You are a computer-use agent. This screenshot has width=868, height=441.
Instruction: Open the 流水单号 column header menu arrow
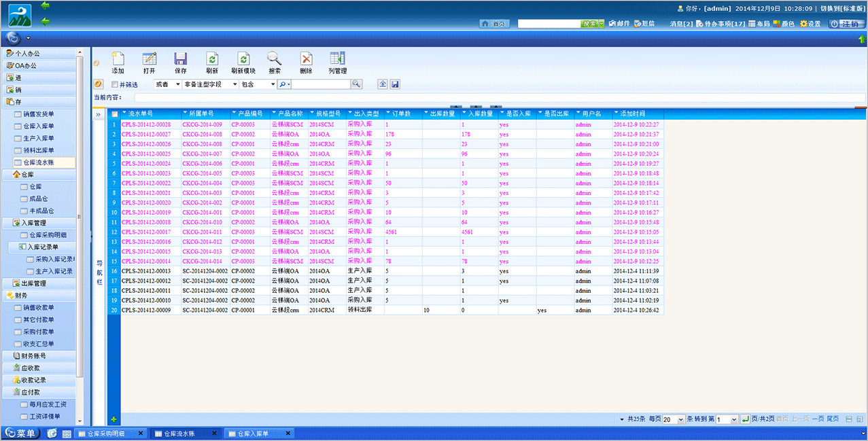[125, 113]
